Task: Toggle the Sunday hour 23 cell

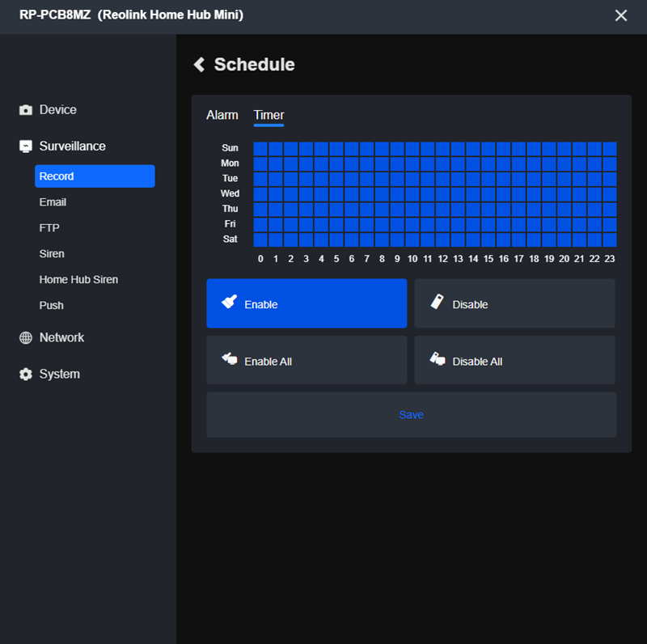Action: coord(610,149)
